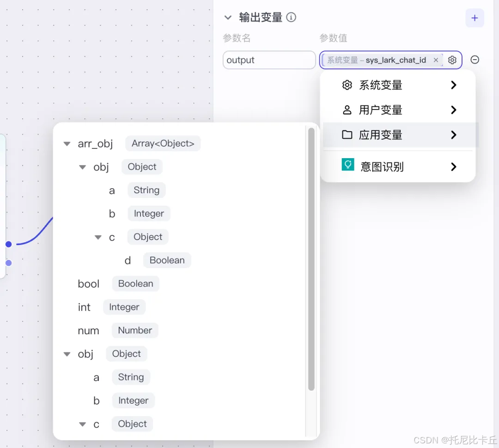Screen dimensions: 499x448
Task: Click the sys_lark_chat_id value selector field
Action: pos(390,60)
